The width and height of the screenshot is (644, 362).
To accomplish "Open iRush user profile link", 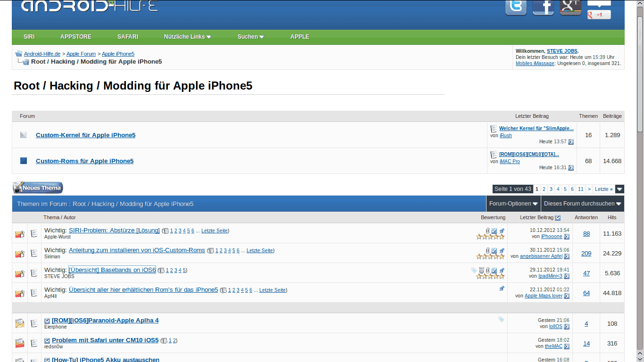I will click(x=506, y=135).
